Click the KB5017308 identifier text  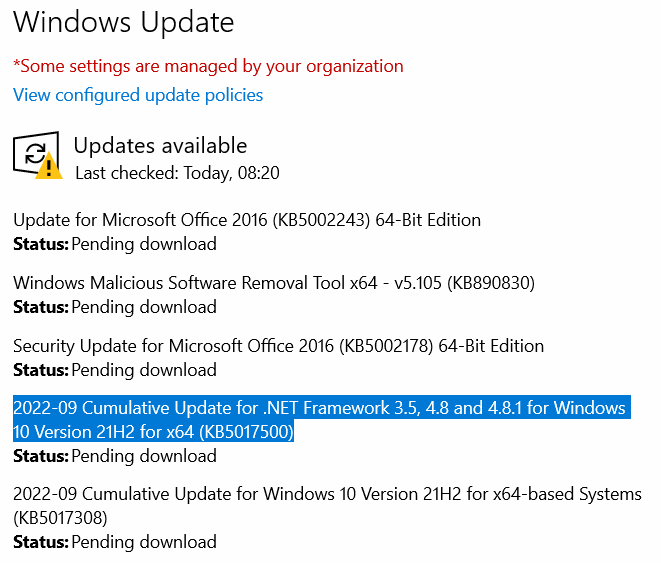click(x=60, y=519)
